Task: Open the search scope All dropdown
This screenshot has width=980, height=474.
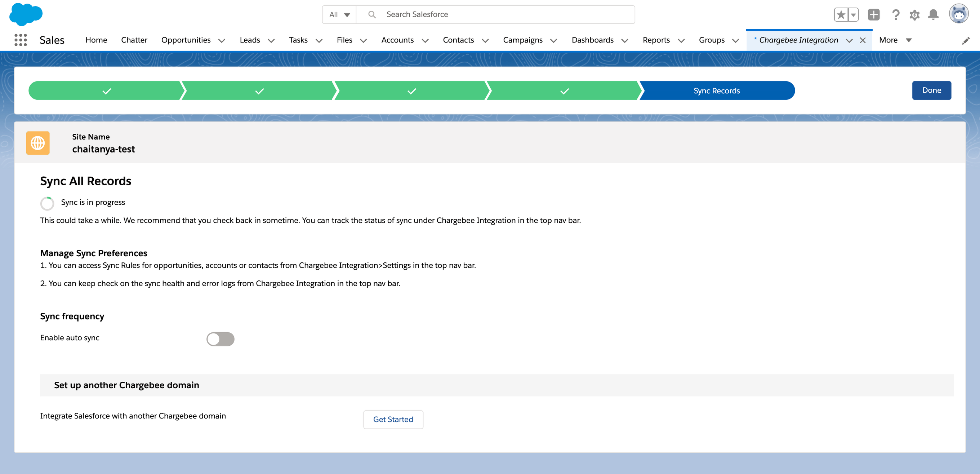Action: point(339,14)
